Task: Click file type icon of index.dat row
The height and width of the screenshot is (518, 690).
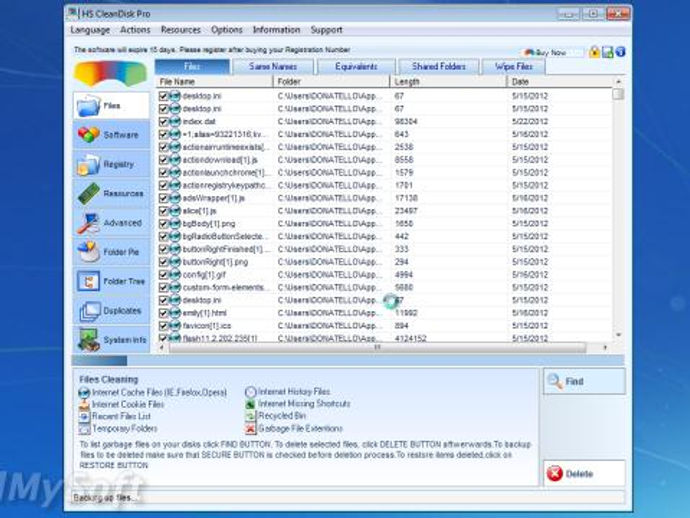Action: pos(175,121)
